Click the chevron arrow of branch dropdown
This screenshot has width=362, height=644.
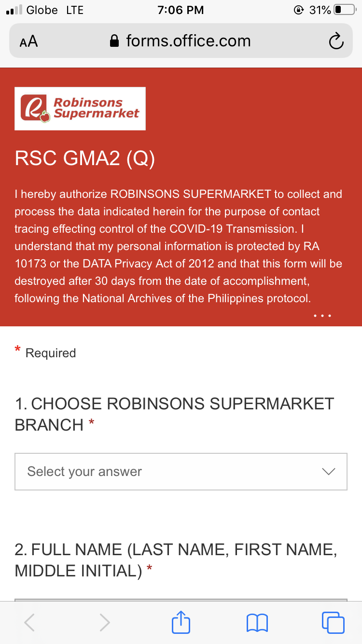click(x=328, y=472)
